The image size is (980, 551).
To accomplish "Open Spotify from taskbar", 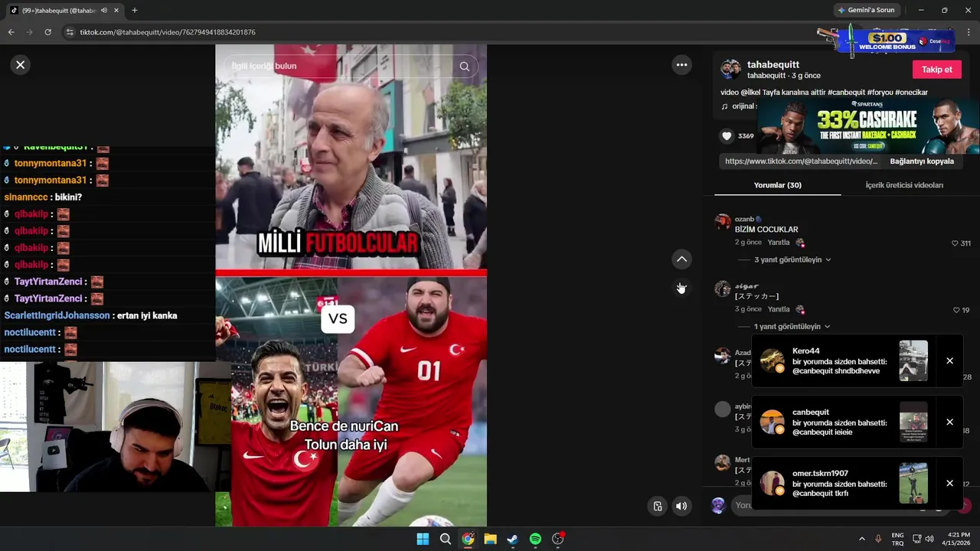I will (x=535, y=539).
